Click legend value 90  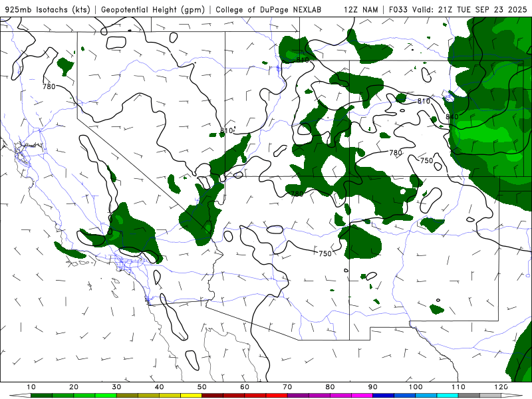click(x=373, y=387)
